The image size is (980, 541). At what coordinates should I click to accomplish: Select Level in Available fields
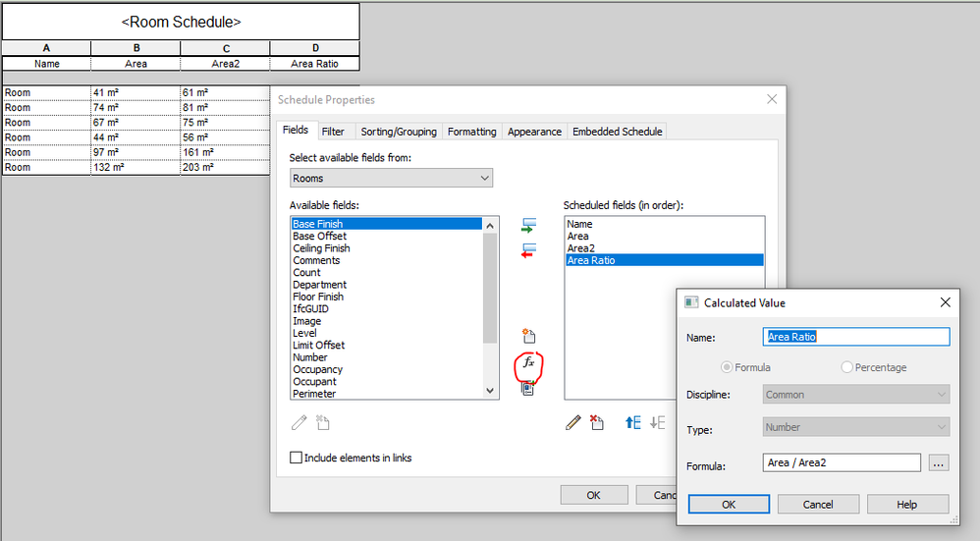(387, 333)
